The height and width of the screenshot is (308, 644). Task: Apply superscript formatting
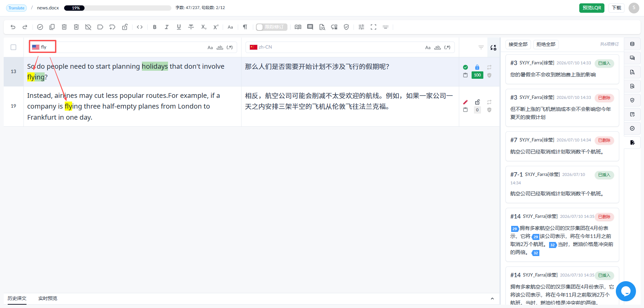click(x=216, y=27)
